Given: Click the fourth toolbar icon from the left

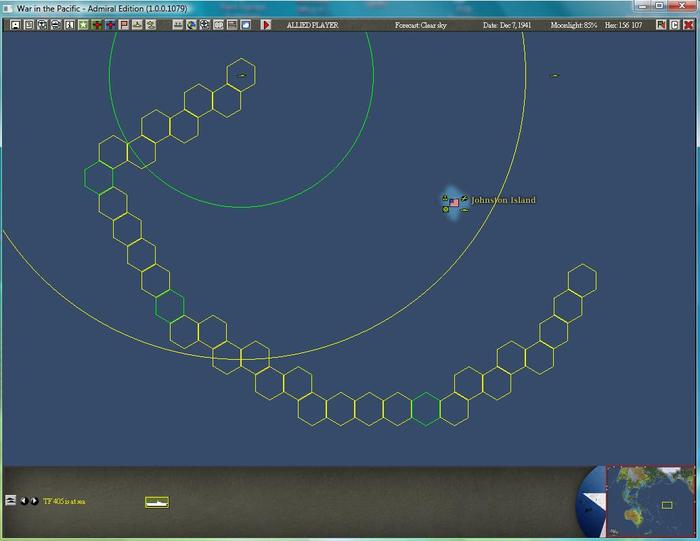Looking at the screenshot, I should point(56,25).
